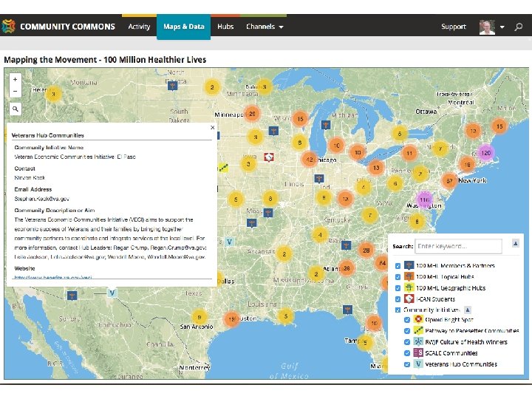Zoom in on the map
This screenshot has width=532, height=399.
(16, 79)
